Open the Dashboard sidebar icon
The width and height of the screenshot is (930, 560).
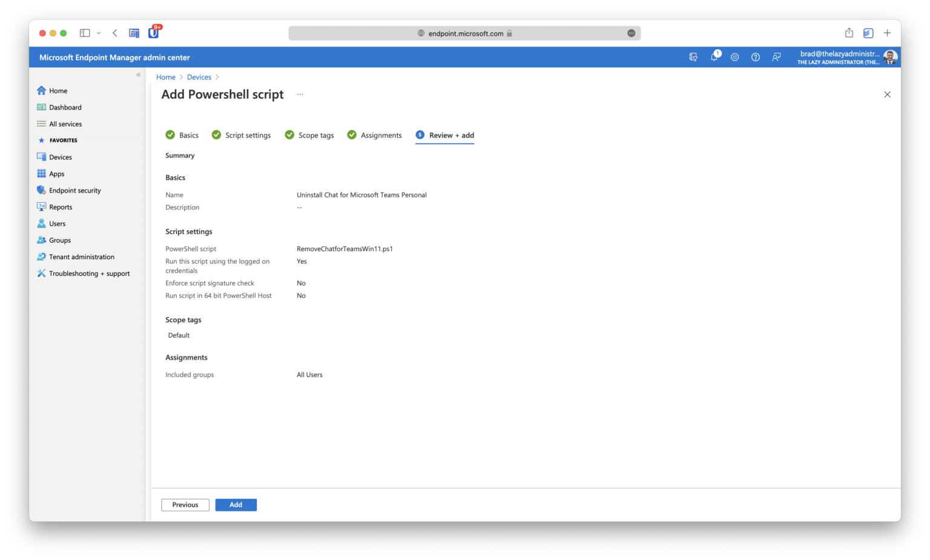pyautogui.click(x=41, y=107)
